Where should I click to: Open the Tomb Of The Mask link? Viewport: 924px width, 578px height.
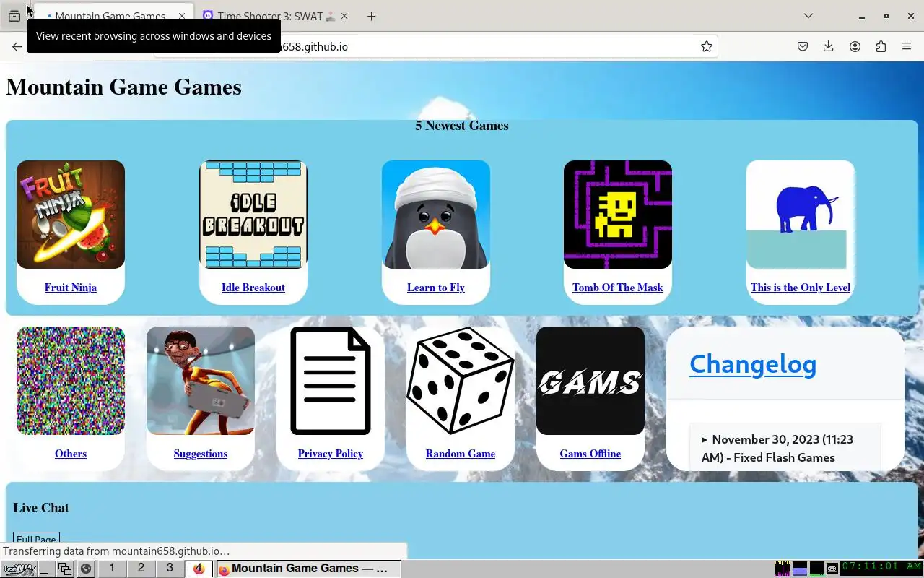(618, 288)
